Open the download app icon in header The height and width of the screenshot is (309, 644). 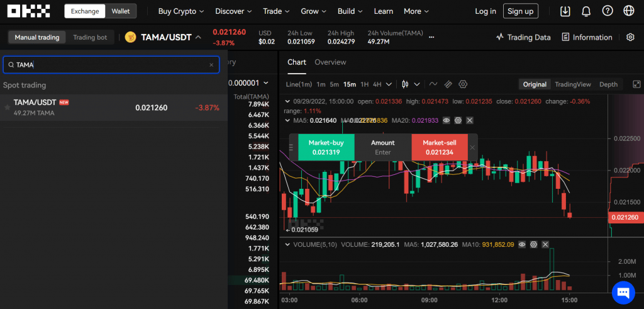pos(565,11)
